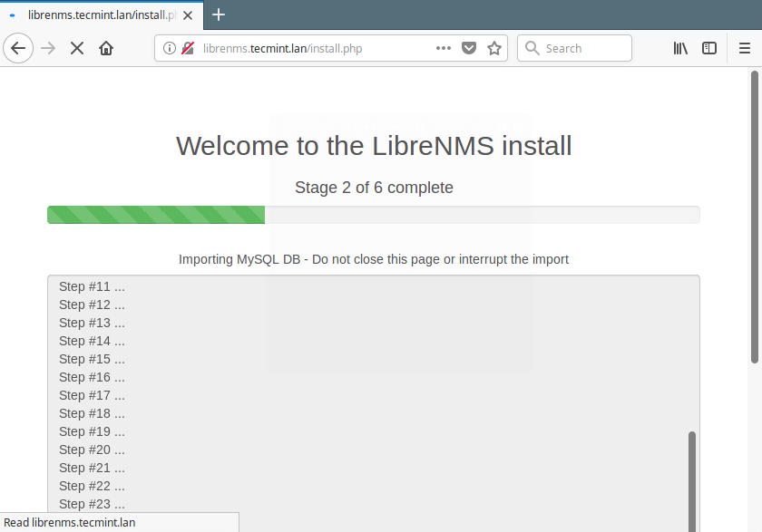Viewport: 762px width, 532px height.
Task: Click the 'Importing MySQL DB' notice
Action: 374,259
